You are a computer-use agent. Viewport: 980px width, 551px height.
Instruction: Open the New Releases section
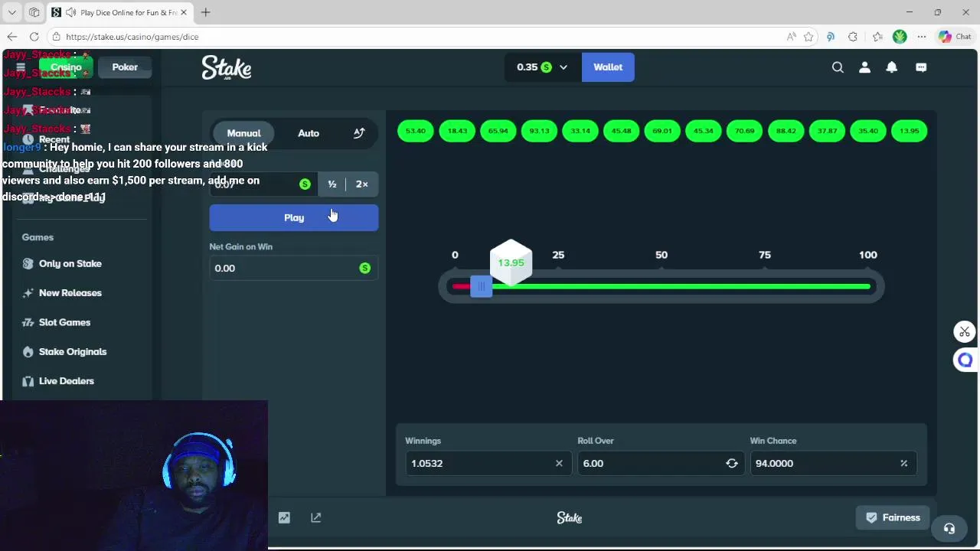tap(70, 293)
